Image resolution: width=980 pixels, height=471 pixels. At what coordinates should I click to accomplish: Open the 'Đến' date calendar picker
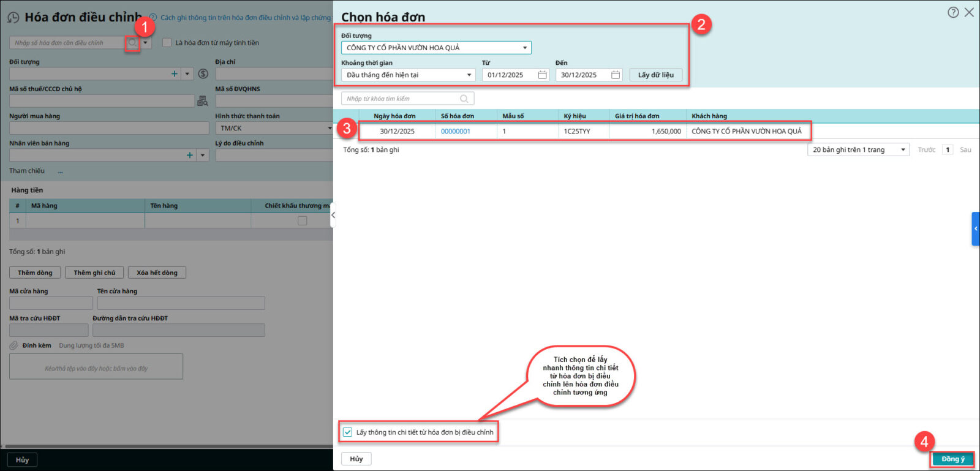click(616, 75)
